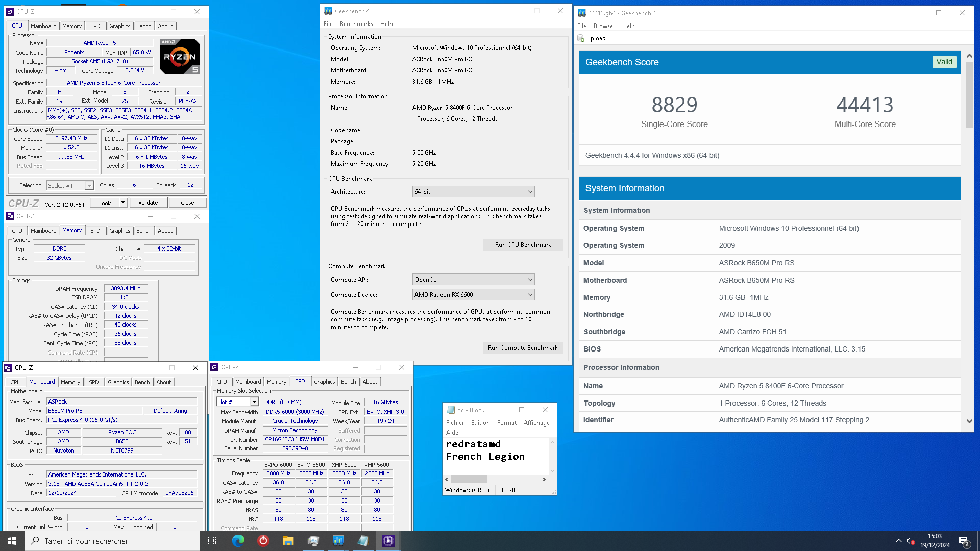The image size is (980, 551).
Task: Open the notification center icon
Action: pyautogui.click(x=964, y=541)
